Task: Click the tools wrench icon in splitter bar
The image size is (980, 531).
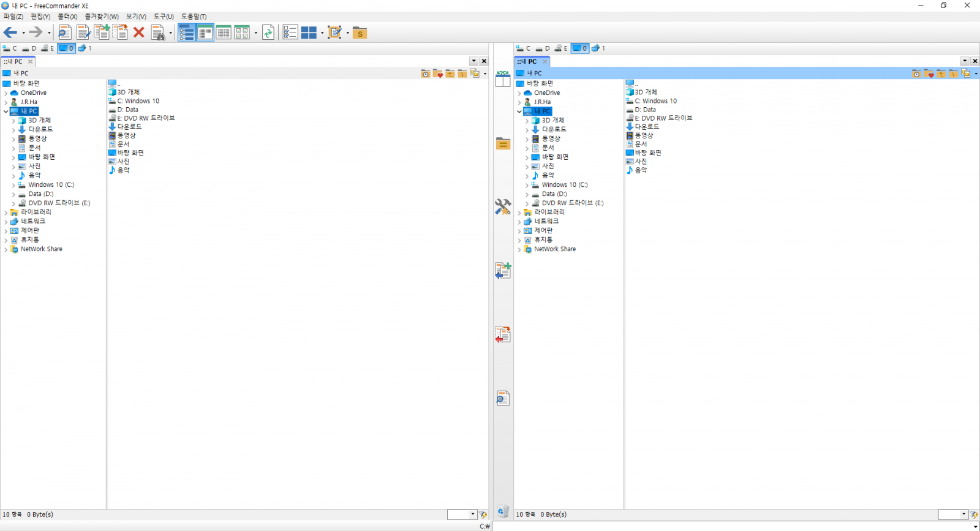Action: coord(503,207)
